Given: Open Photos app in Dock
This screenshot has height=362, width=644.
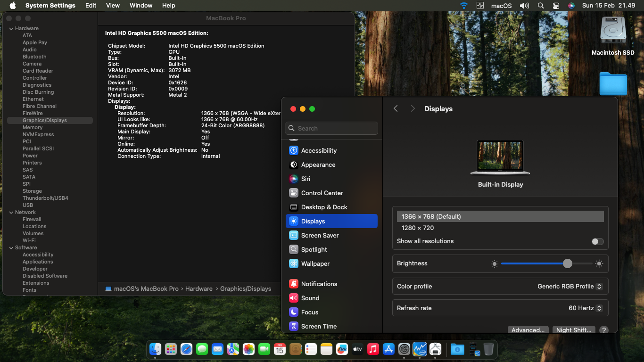Looking at the screenshot, I should pos(248,349).
